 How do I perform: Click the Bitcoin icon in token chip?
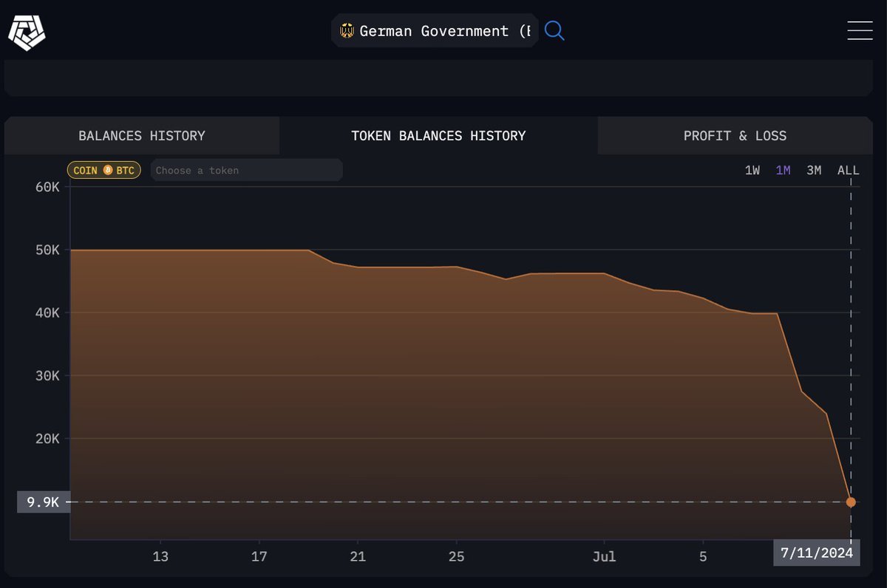click(x=107, y=171)
